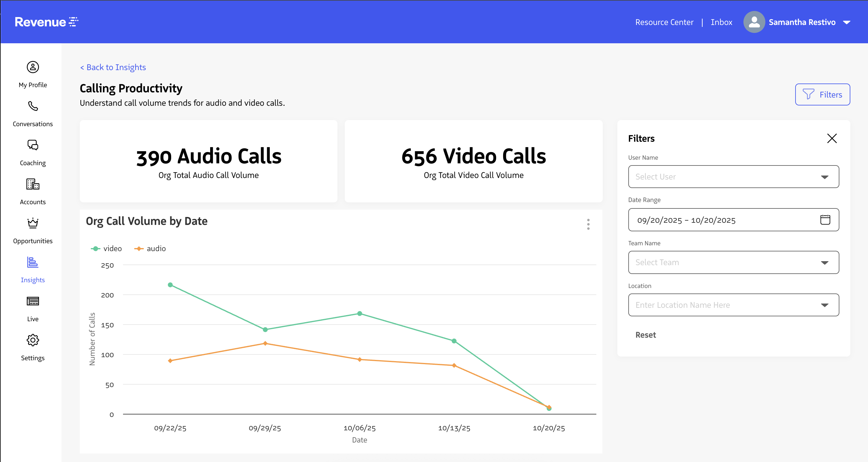Screen dimensions: 868x462
Task: Open the Inbox
Action: [x=721, y=22]
